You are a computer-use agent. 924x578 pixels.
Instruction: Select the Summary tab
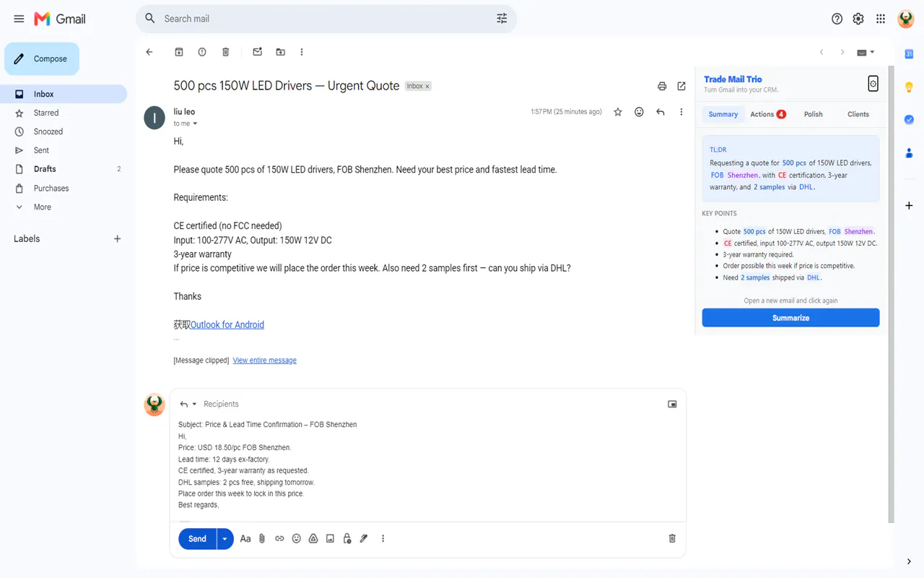coord(723,114)
